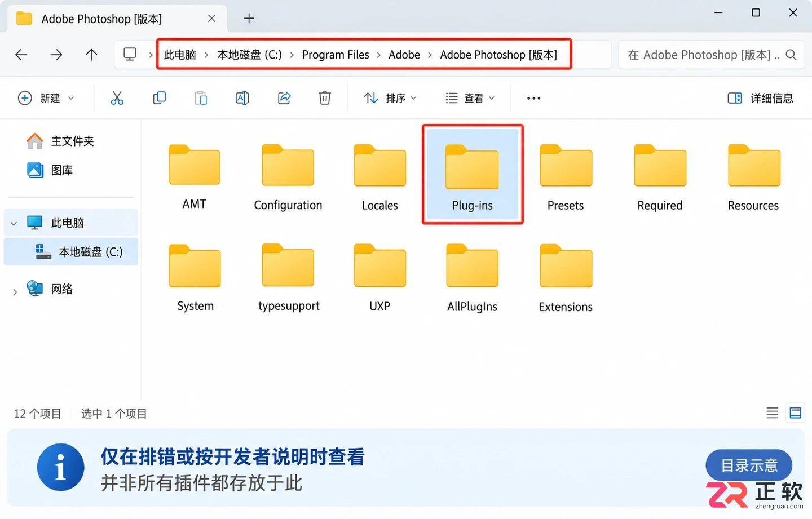Close the Adobe Photoshop tab
812x519 pixels.
(211, 19)
